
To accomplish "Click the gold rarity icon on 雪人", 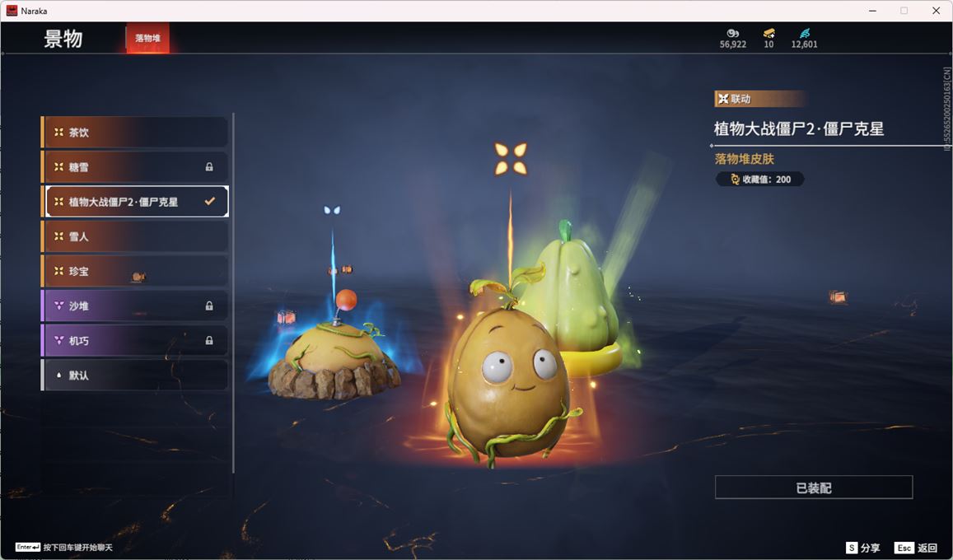I will (x=59, y=236).
